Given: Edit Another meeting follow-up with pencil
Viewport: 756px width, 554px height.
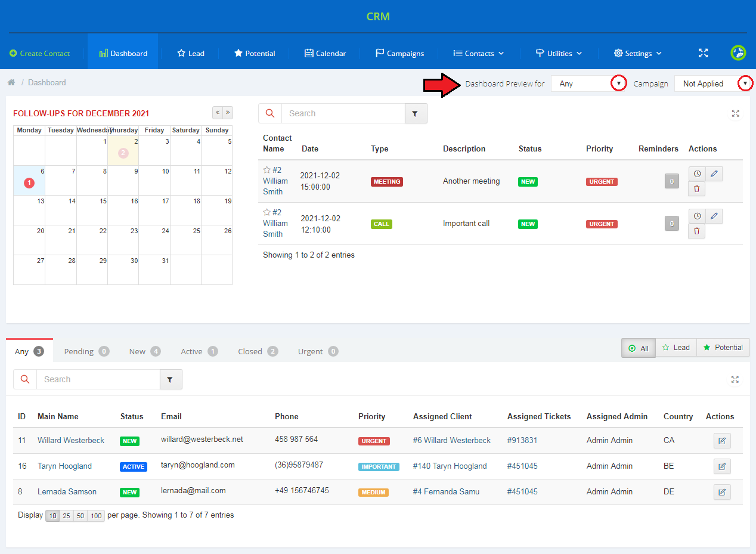Looking at the screenshot, I should coord(714,174).
